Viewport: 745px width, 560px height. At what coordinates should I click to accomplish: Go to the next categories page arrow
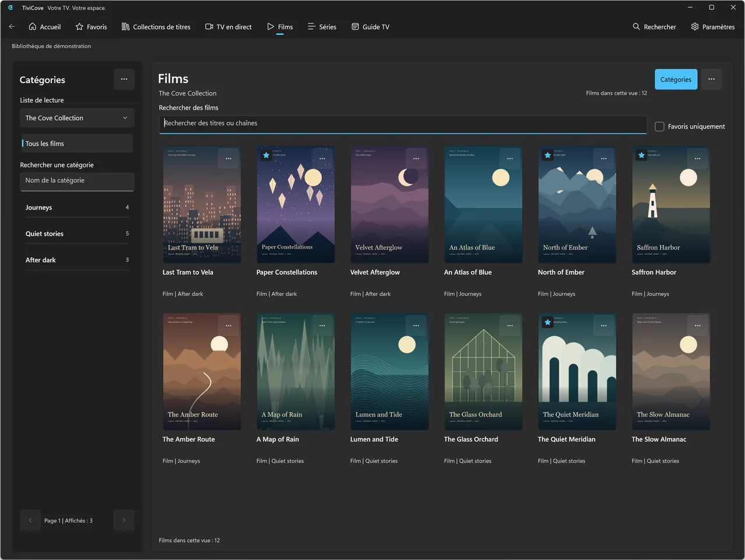pyautogui.click(x=124, y=520)
